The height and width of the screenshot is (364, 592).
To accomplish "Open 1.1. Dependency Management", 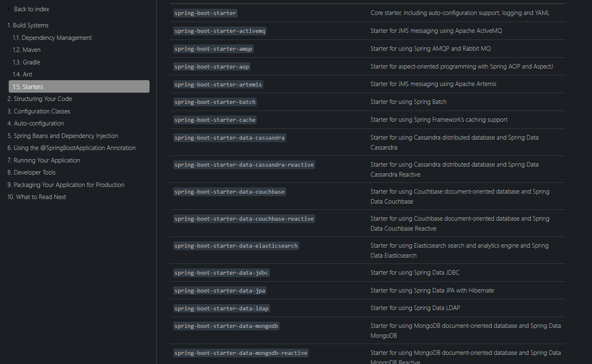I will point(52,38).
